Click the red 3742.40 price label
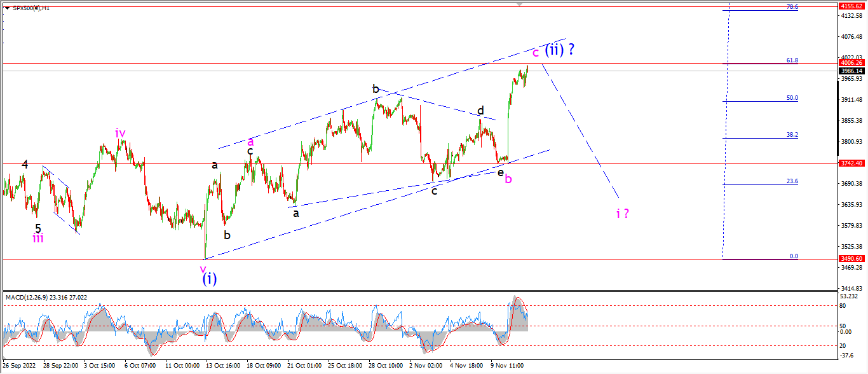The image size is (868, 374). coord(851,163)
